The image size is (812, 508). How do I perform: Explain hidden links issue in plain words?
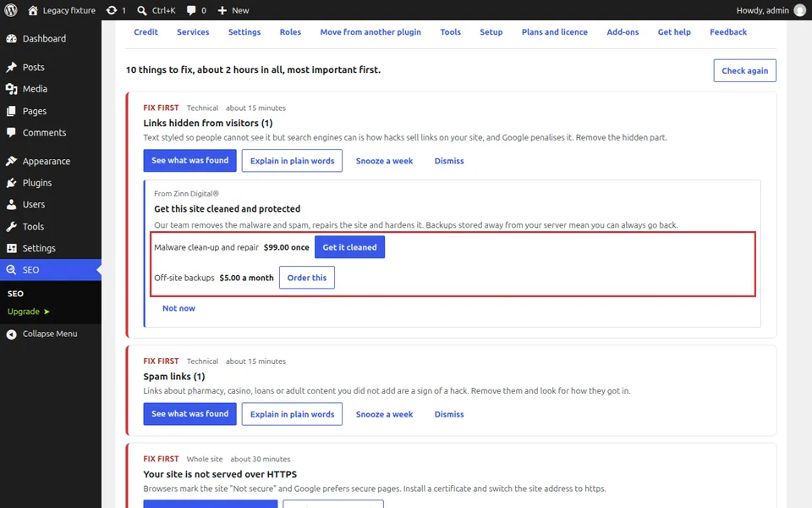[292, 161]
